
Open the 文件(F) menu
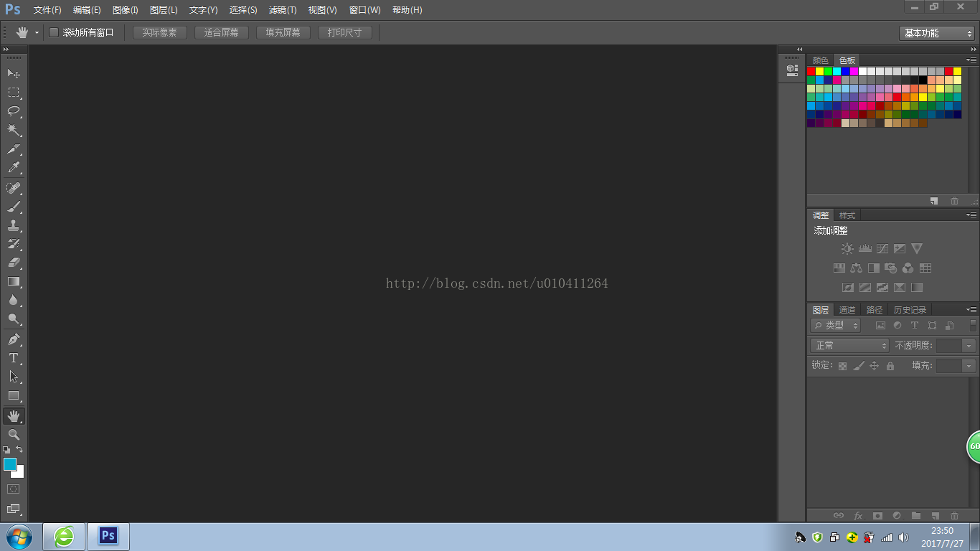[47, 10]
